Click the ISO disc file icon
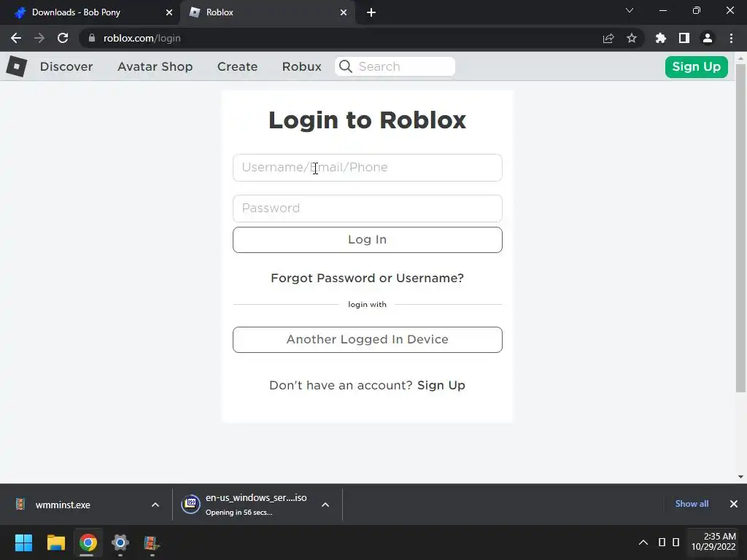 190,504
